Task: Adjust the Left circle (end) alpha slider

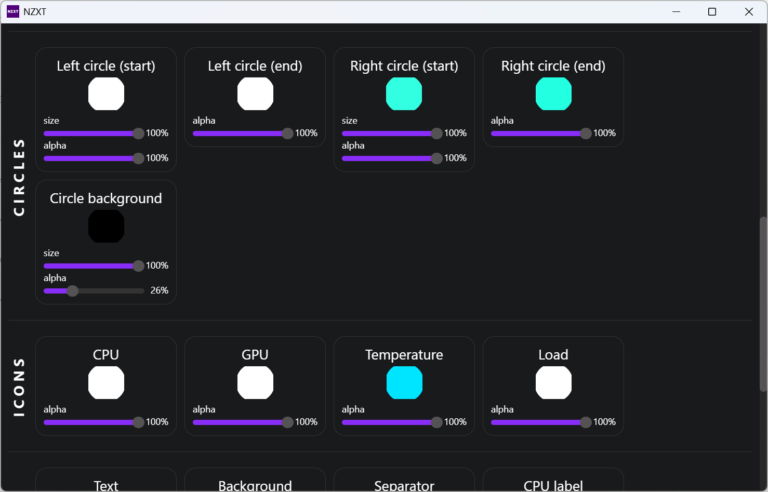Action: tap(241, 133)
